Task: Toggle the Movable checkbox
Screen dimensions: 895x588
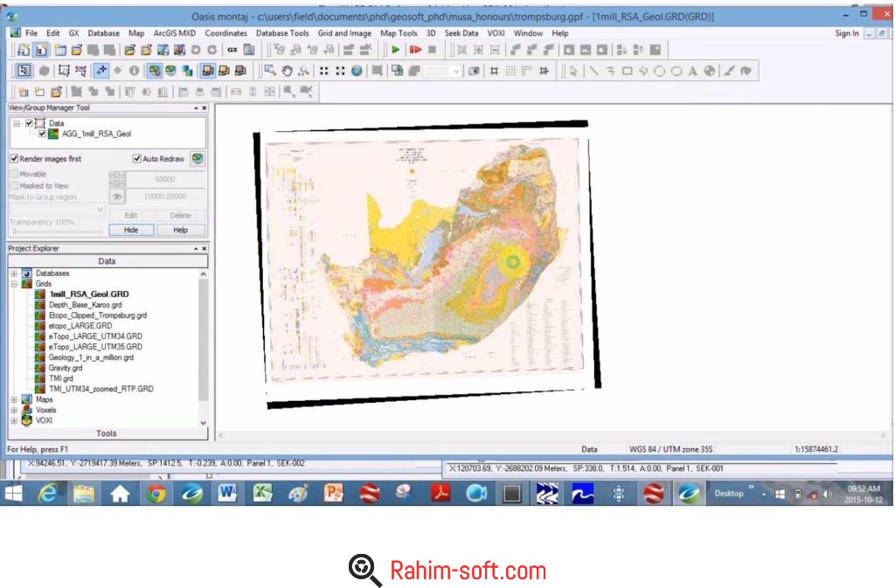Action: 14,174
